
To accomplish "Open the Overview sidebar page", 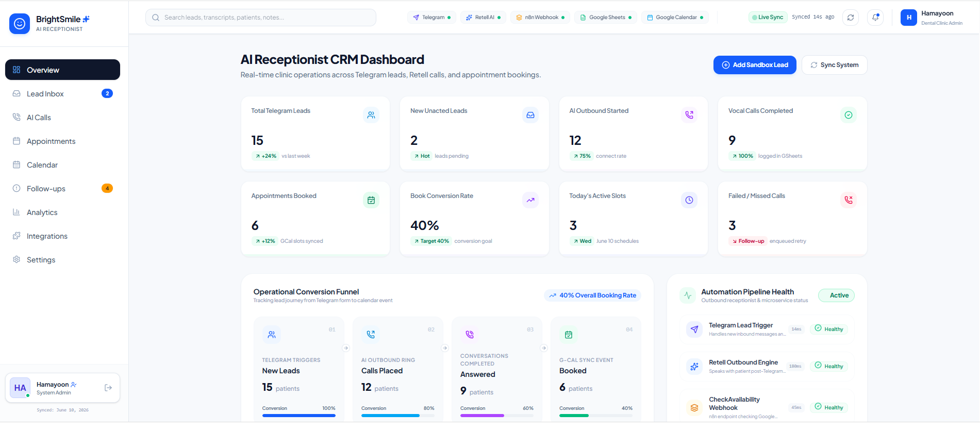I will 62,70.
